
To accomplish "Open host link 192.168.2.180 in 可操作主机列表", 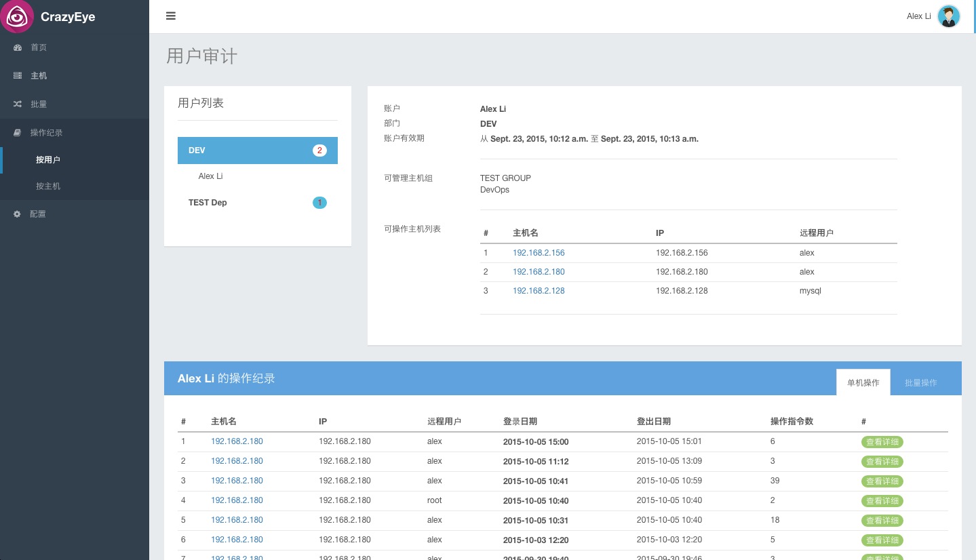I will coord(539,272).
